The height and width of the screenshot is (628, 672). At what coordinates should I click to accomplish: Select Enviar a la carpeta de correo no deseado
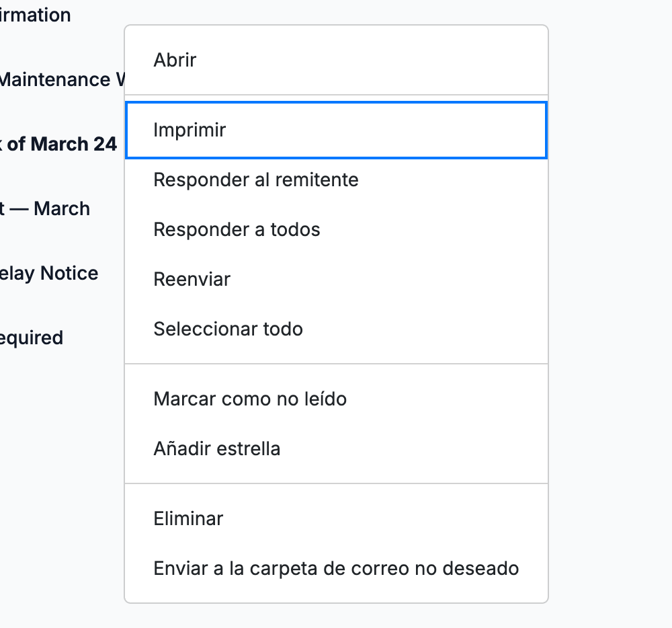(x=336, y=568)
